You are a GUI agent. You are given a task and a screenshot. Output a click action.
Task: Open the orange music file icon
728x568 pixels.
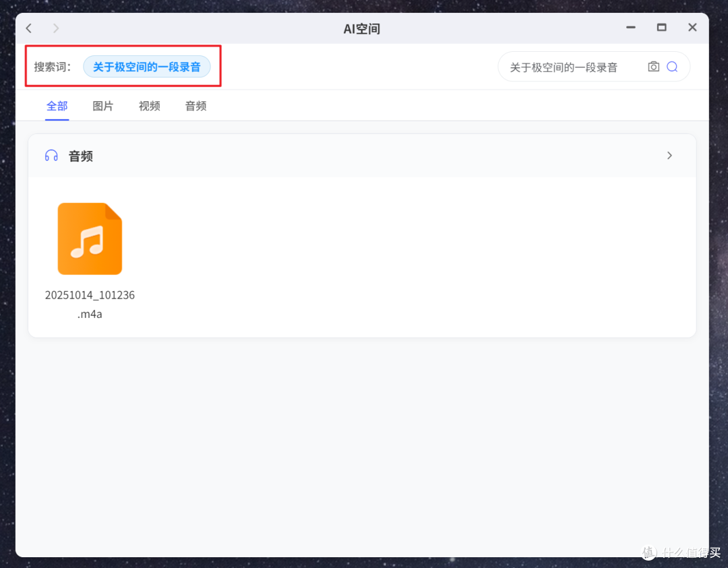90,239
